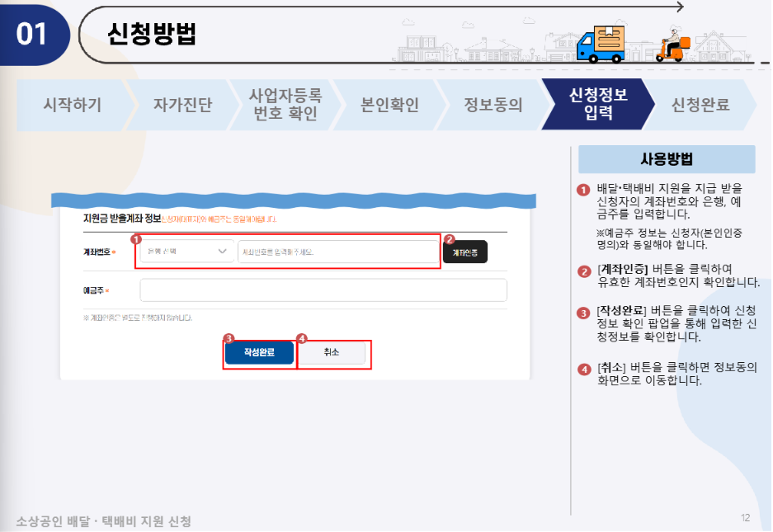Click the 지원금 받을계좌 정보 heading
773x532 pixels.
(x=122, y=219)
